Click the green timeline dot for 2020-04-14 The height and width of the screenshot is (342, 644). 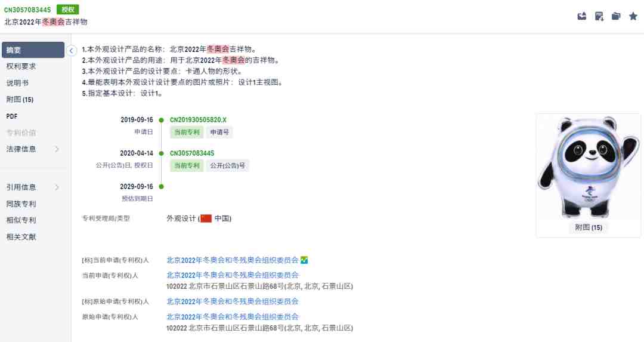point(162,153)
